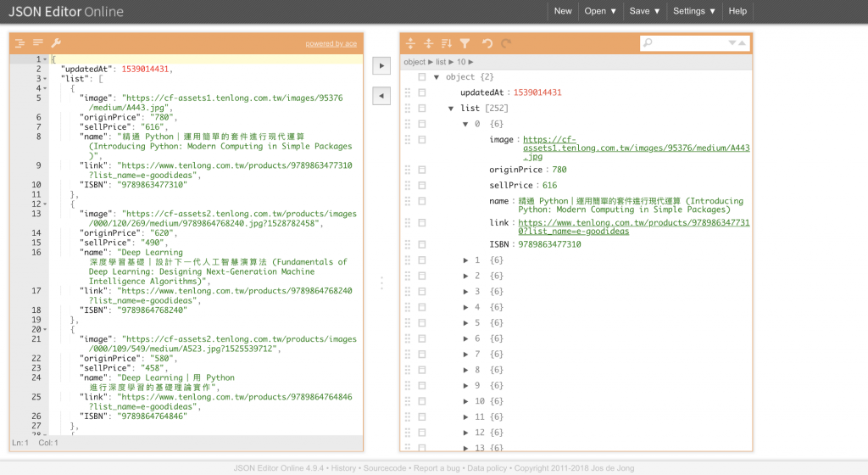
Task: Fold code at line 12 arrow
Action: click(x=46, y=204)
